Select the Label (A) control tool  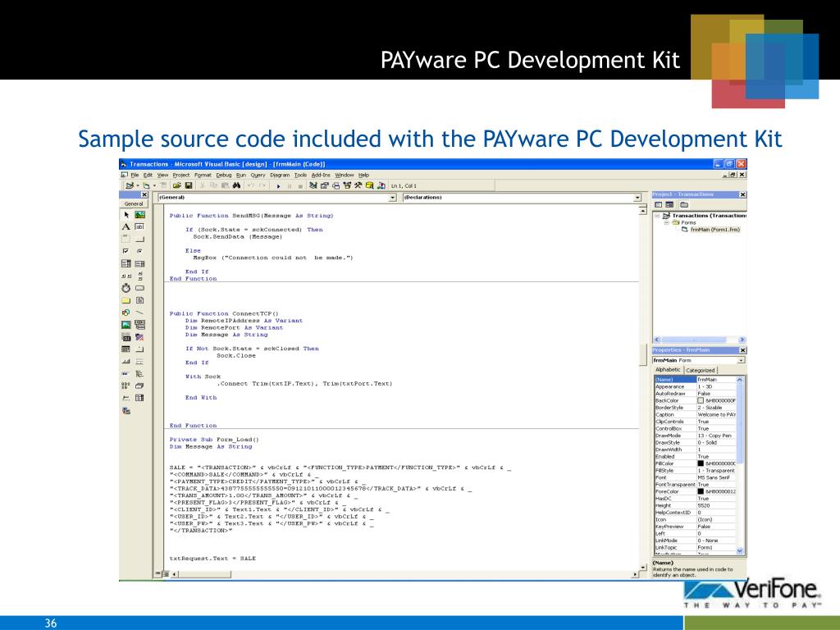point(126,227)
